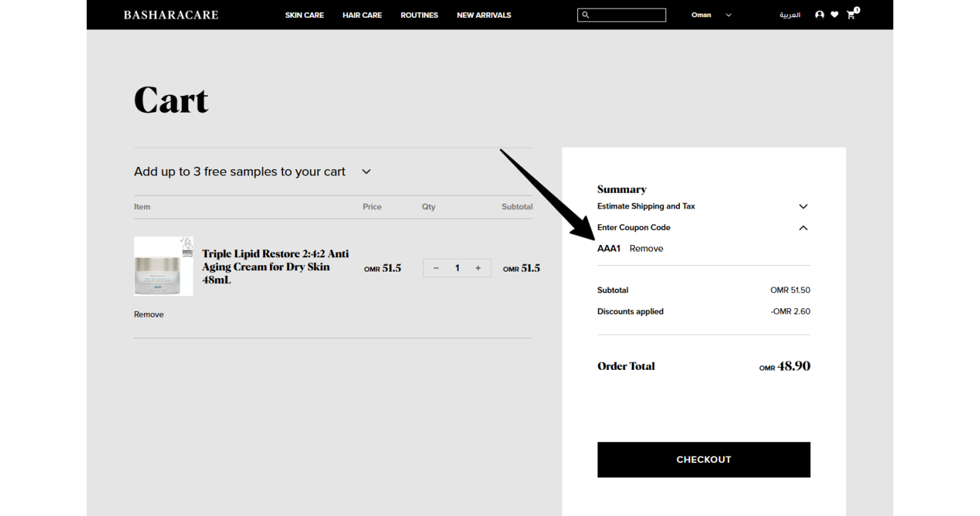The height and width of the screenshot is (516, 980).
Task: Click the quantity value field
Action: (457, 268)
